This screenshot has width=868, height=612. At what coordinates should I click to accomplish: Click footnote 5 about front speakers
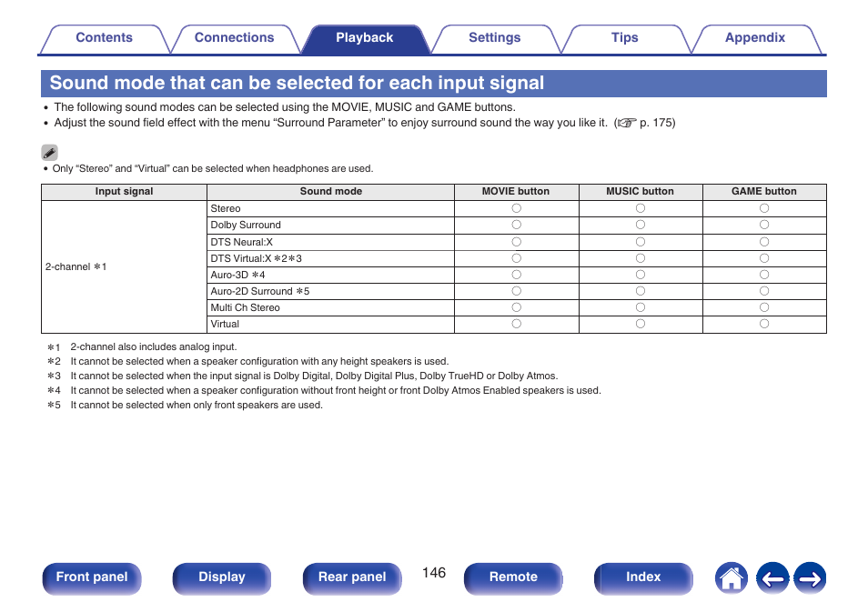(185, 405)
